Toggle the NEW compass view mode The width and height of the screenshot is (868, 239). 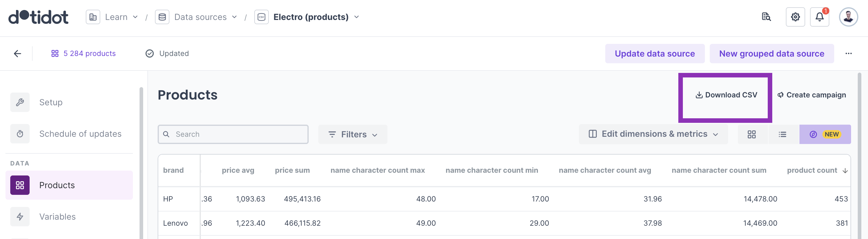pos(825,134)
